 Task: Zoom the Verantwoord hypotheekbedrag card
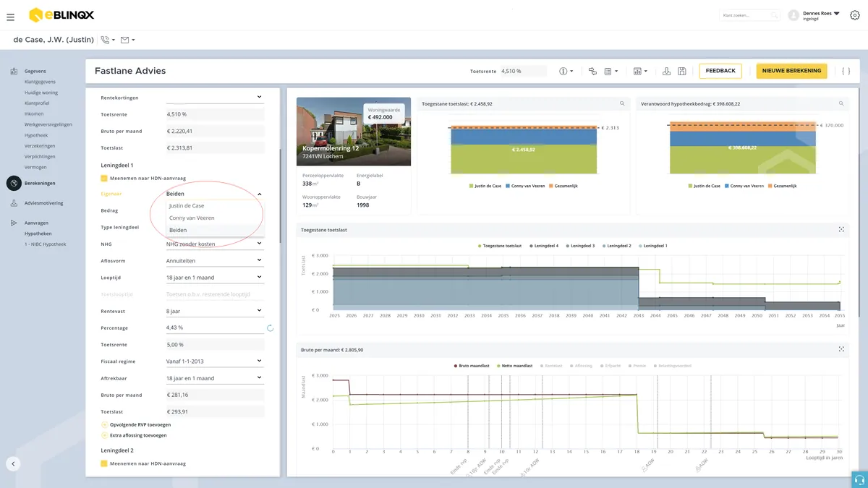[x=840, y=104]
